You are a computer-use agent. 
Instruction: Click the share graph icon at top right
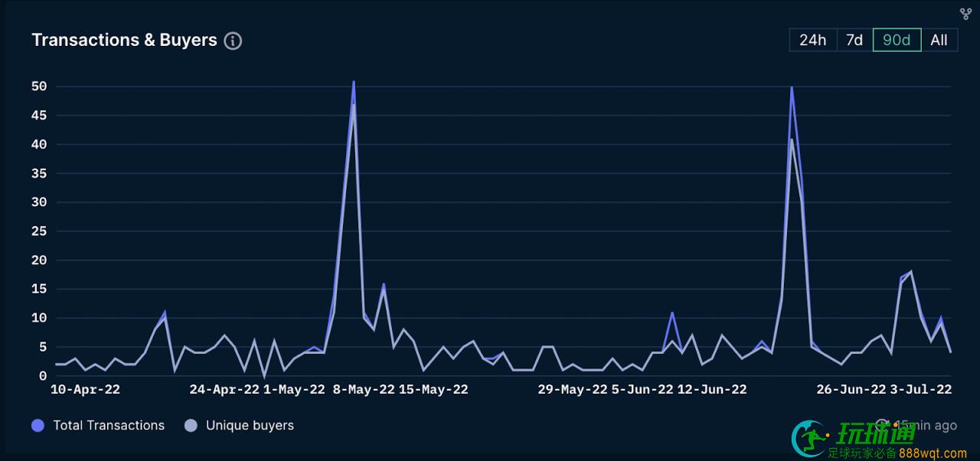(965, 14)
